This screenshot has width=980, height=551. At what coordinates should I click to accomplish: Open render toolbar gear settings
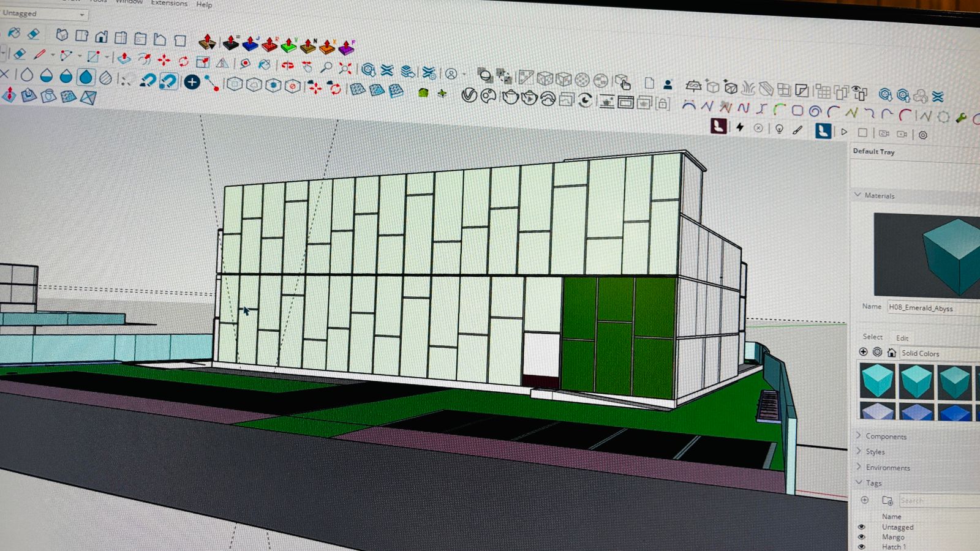click(x=922, y=135)
